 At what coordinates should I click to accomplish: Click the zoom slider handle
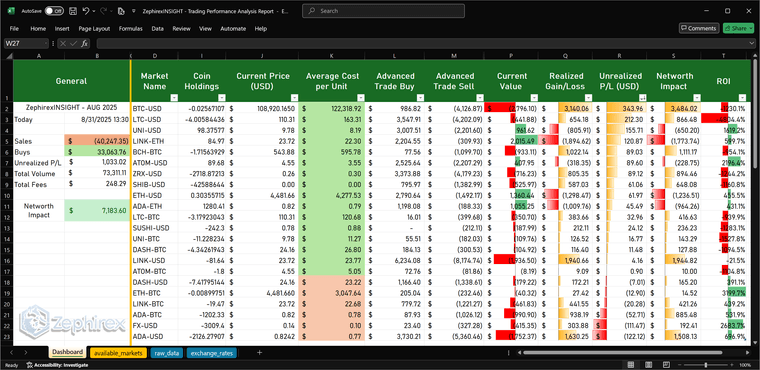(706, 365)
